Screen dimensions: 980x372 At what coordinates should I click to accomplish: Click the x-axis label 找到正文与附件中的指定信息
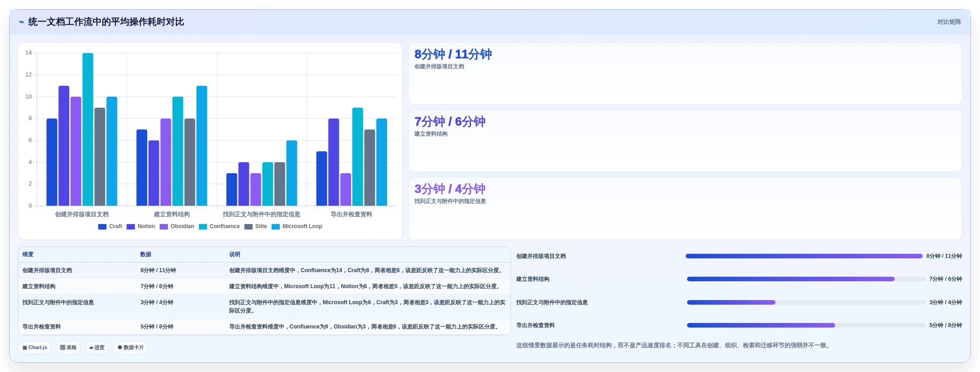pyautogui.click(x=261, y=214)
